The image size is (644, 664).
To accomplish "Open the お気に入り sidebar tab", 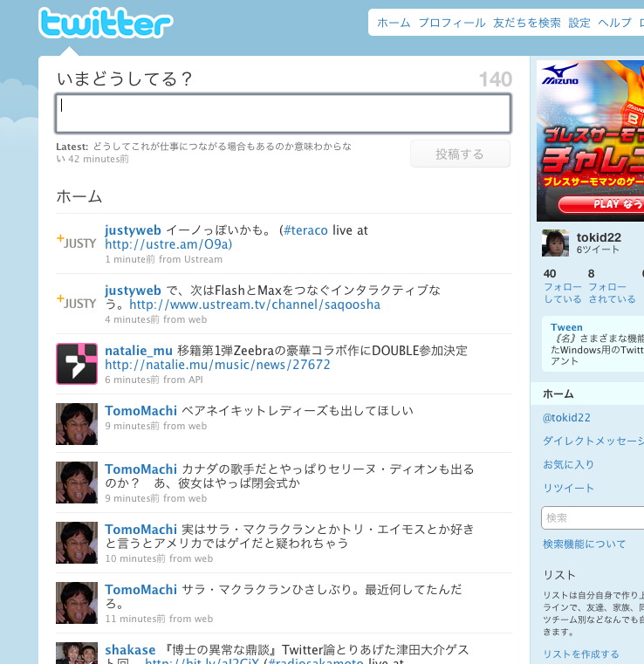I will [568, 464].
